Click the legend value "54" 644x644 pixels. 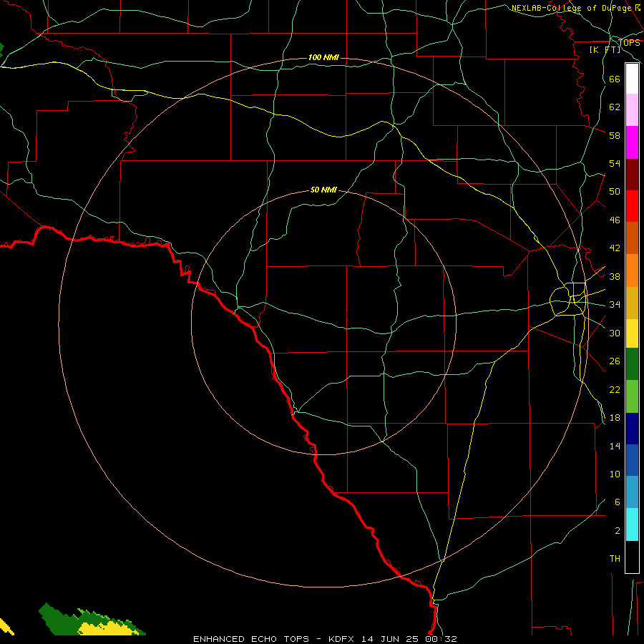point(615,163)
